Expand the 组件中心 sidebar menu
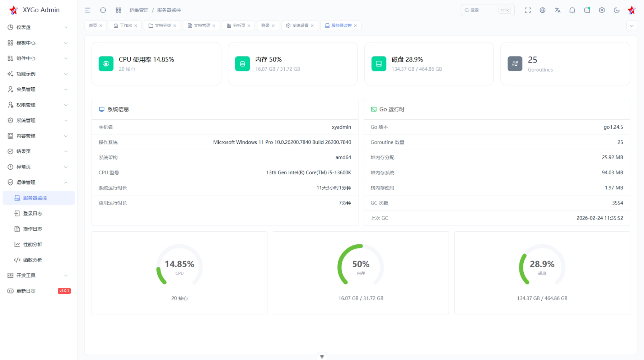Image resolution: width=644 pixels, height=360 pixels. (x=38, y=58)
